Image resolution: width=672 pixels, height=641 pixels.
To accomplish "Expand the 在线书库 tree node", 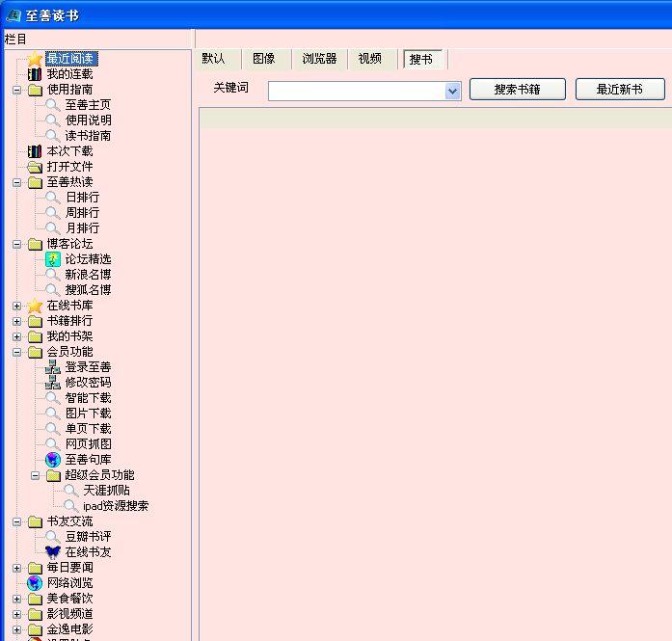I will (16, 306).
